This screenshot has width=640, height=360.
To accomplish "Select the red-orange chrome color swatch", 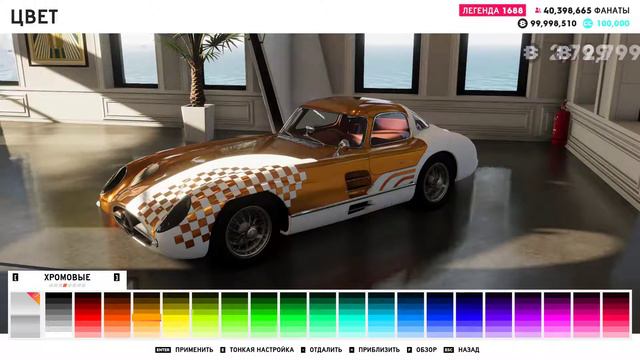I will (x=117, y=315).
